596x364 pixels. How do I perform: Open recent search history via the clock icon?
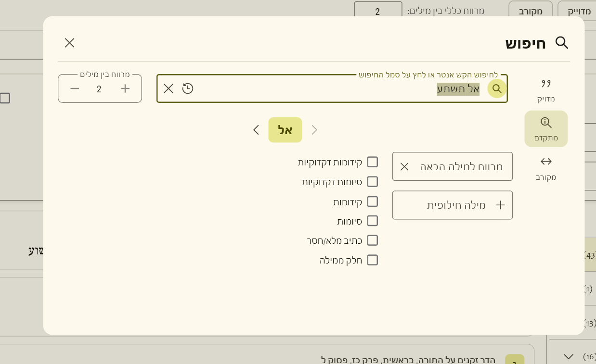[188, 88]
